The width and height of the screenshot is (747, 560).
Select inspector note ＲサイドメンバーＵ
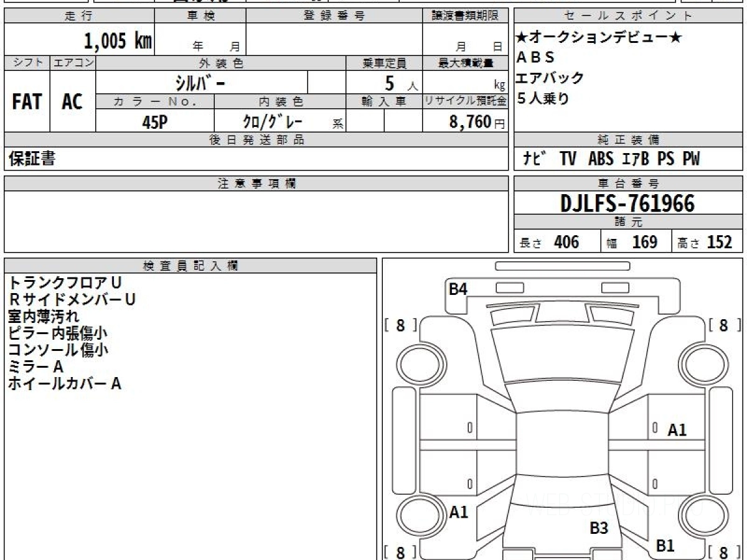coord(72,300)
